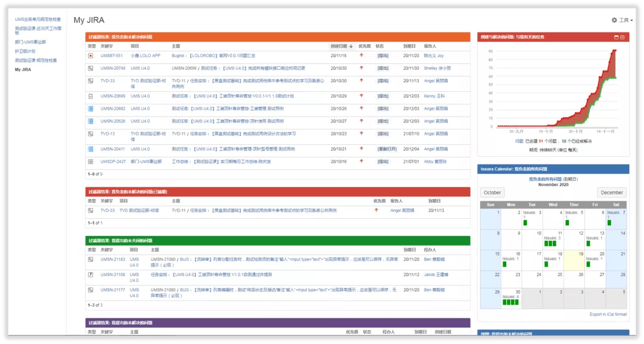Open issue UMSN-21183
The width and height of the screenshot is (644, 344).
(x=113, y=259)
